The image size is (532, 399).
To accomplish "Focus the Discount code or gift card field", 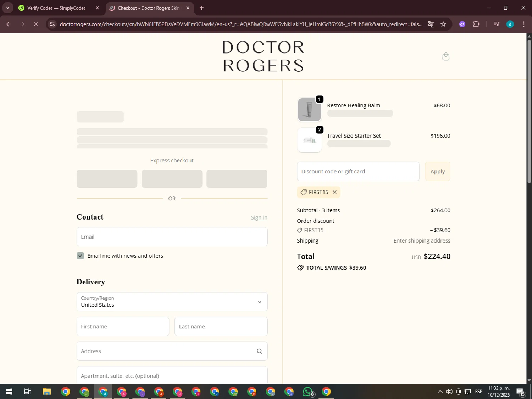I will pos(358,171).
